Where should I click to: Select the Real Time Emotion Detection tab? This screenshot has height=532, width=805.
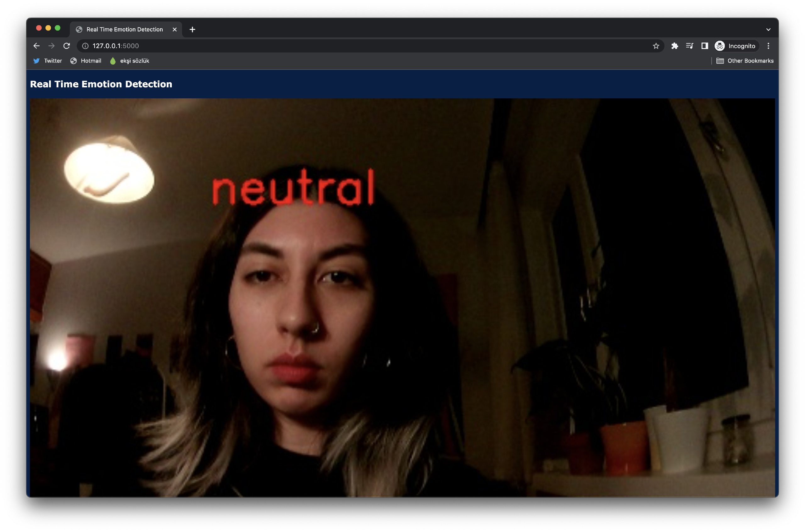click(125, 30)
